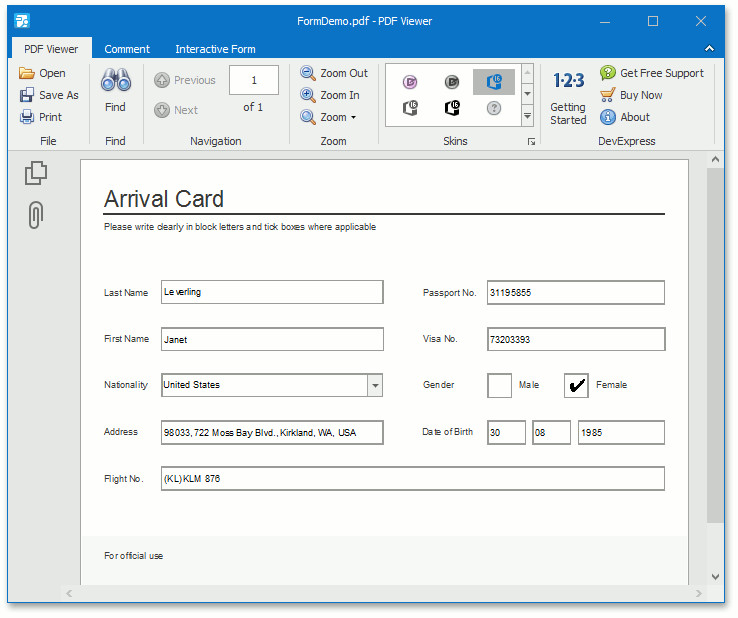Click the Zoom Out icon

(308, 73)
